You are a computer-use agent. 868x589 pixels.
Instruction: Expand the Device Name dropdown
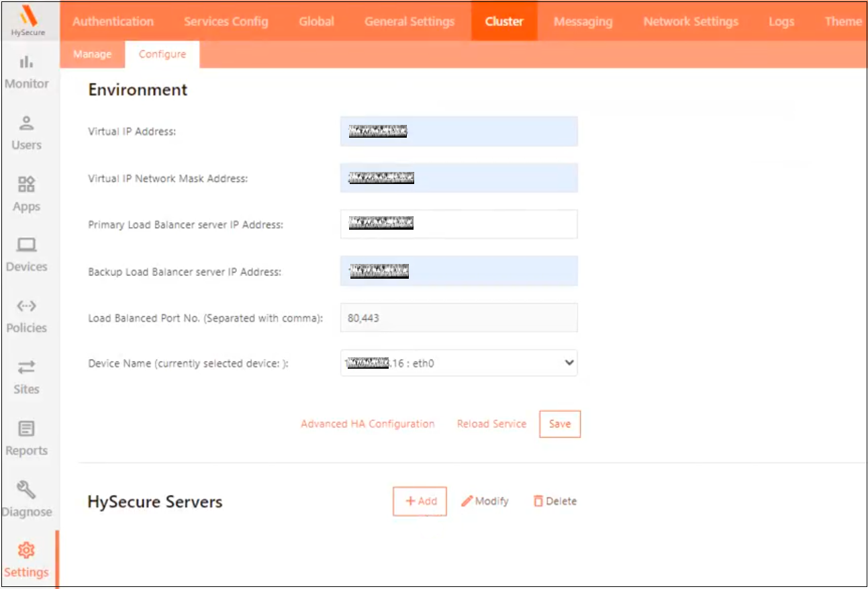[459, 363]
